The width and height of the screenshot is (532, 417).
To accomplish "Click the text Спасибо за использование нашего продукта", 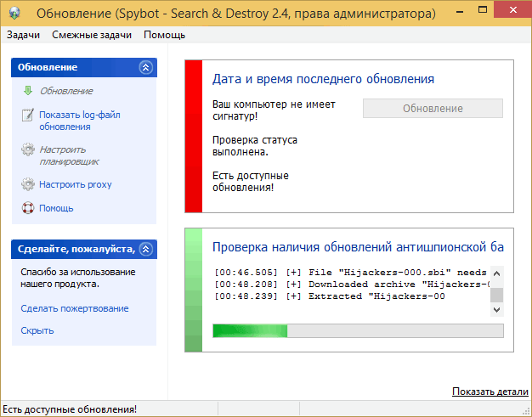I will 78,278.
